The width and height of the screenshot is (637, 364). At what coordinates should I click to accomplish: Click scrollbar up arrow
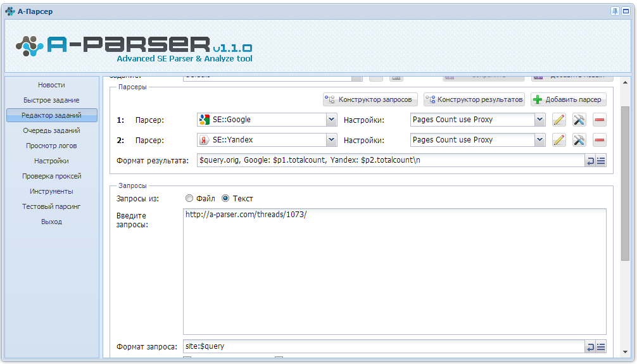(x=625, y=82)
